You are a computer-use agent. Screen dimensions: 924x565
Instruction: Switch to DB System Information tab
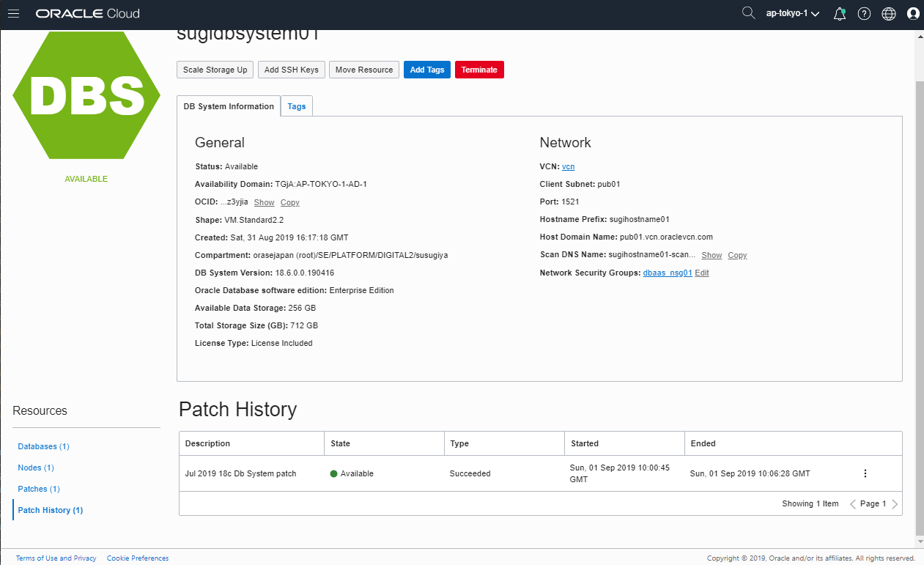(x=229, y=106)
